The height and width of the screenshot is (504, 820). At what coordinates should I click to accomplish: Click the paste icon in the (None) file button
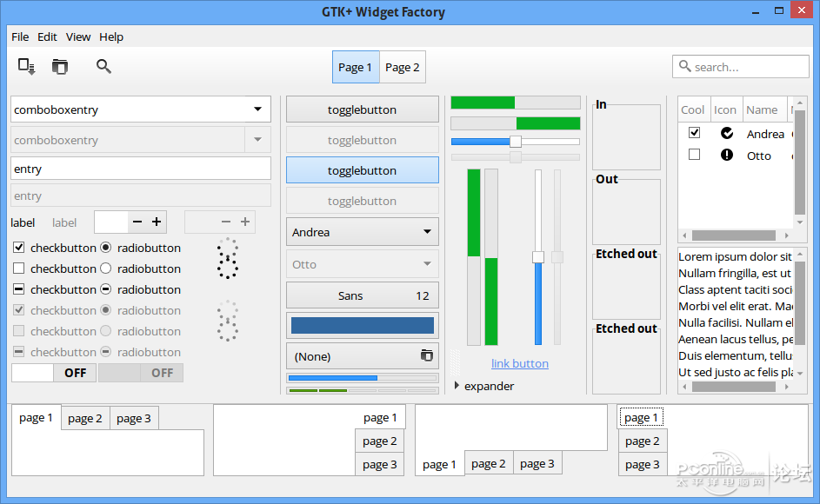click(x=427, y=355)
